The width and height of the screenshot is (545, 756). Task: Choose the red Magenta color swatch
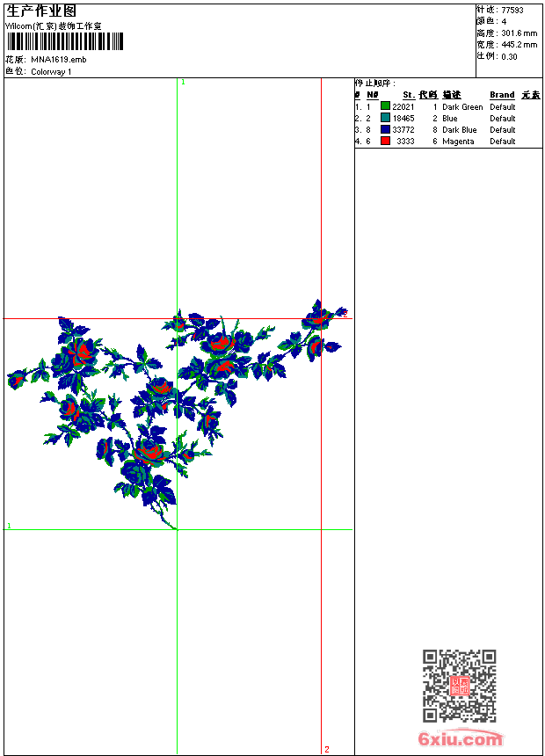point(385,141)
